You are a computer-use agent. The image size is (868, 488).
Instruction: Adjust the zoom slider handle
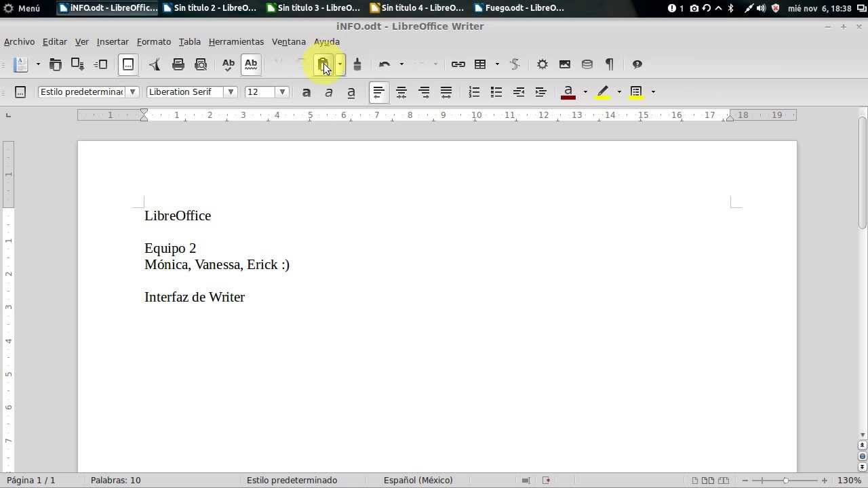(x=785, y=481)
